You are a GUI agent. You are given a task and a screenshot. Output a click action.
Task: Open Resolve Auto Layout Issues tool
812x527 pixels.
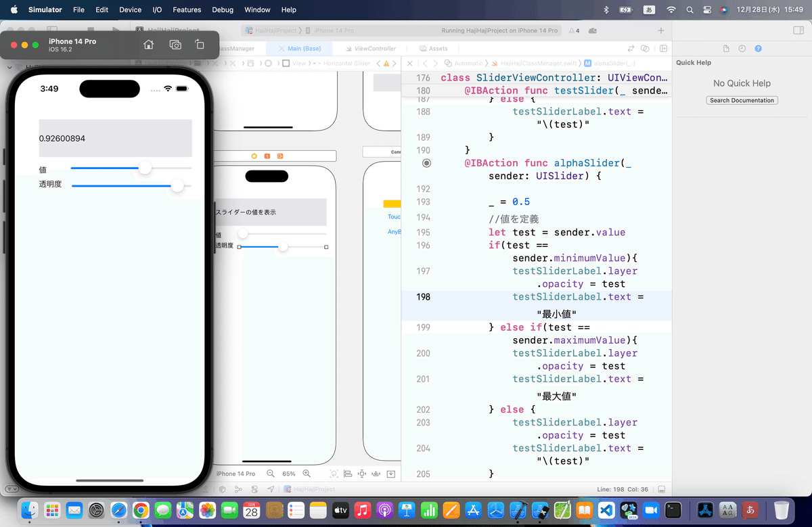click(x=377, y=474)
